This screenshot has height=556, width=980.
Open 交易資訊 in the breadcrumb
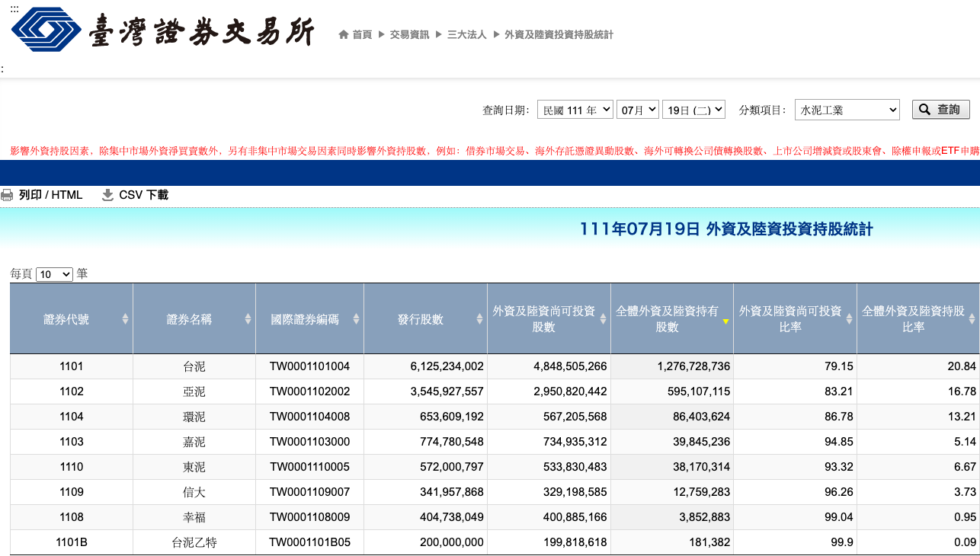coord(409,34)
